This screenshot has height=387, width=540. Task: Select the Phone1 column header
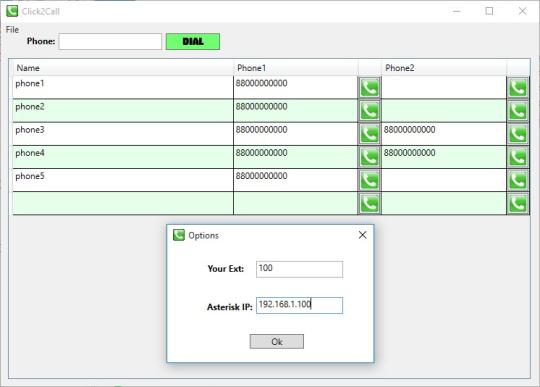(x=296, y=68)
